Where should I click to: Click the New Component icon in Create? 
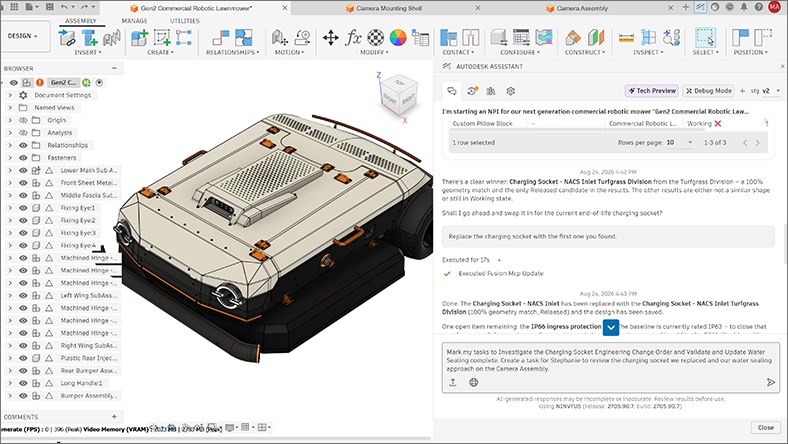coord(139,38)
